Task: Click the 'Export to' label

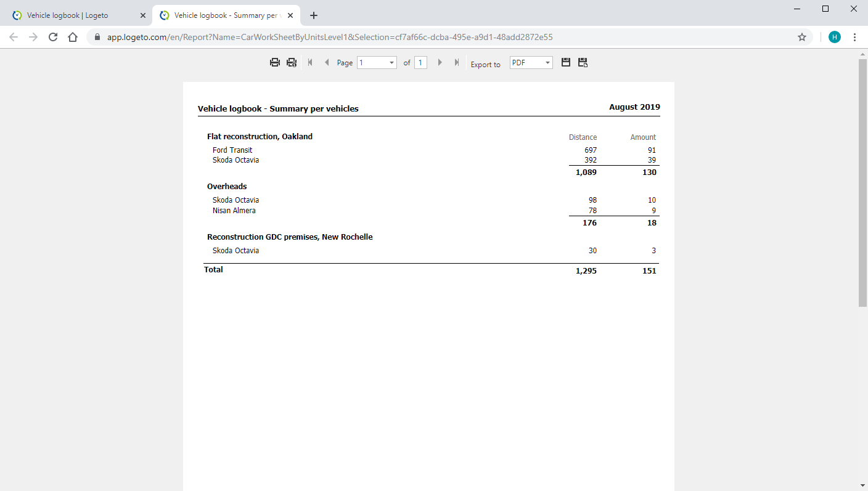Action: tap(486, 65)
